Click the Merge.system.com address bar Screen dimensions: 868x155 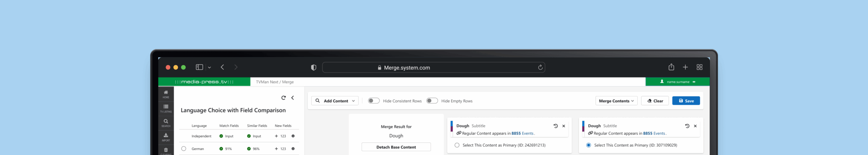click(433, 67)
